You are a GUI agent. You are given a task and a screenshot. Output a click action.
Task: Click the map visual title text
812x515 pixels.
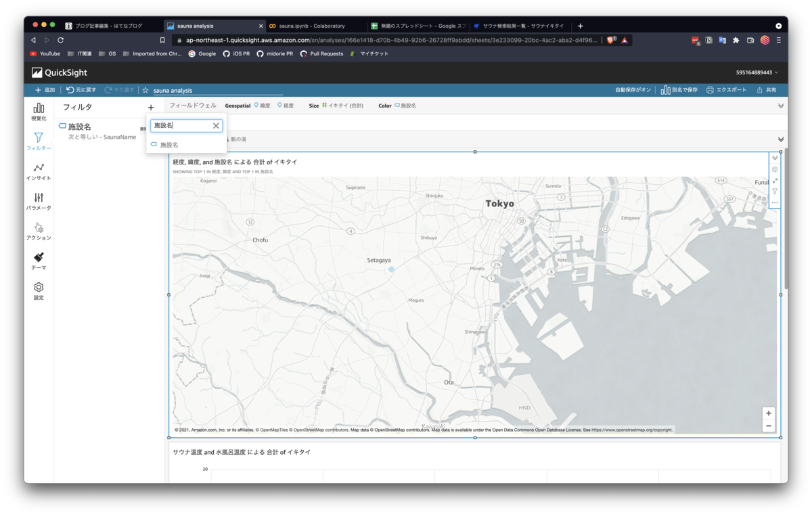(x=235, y=162)
